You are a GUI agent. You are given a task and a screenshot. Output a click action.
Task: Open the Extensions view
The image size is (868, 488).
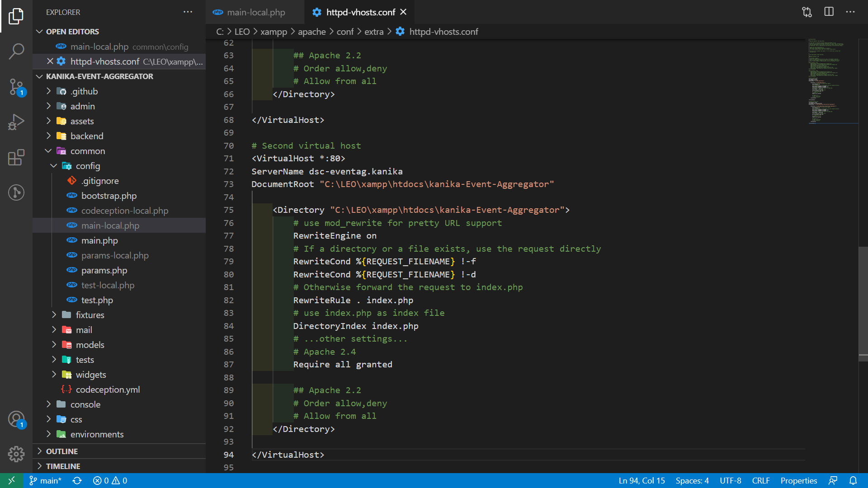point(16,157)
